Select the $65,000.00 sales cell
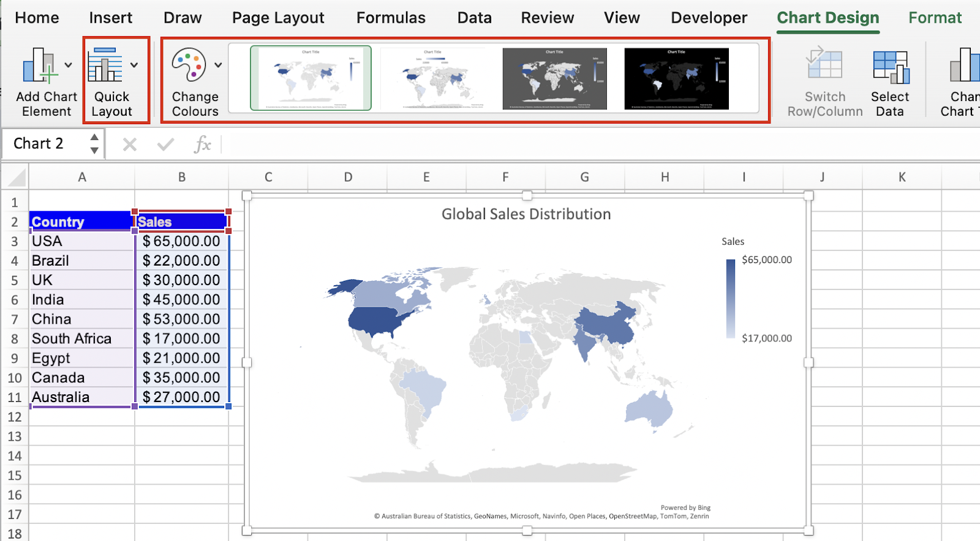 182,241
